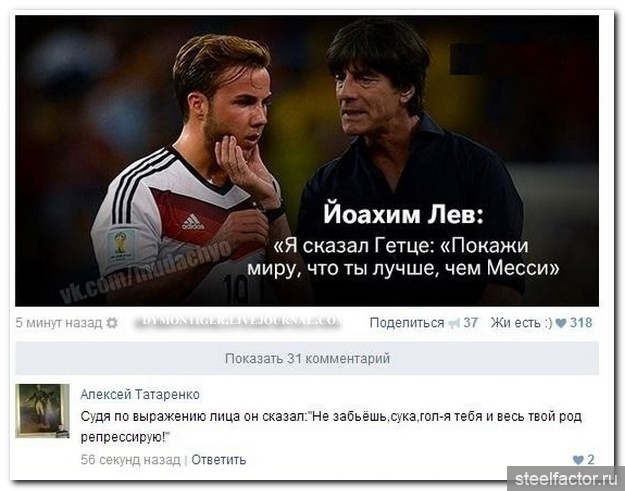Image resolution: width=625 pixels, height=491 pixels.
Task: Click the steelfactor.ru watermark link
Action: click(566, 478)
